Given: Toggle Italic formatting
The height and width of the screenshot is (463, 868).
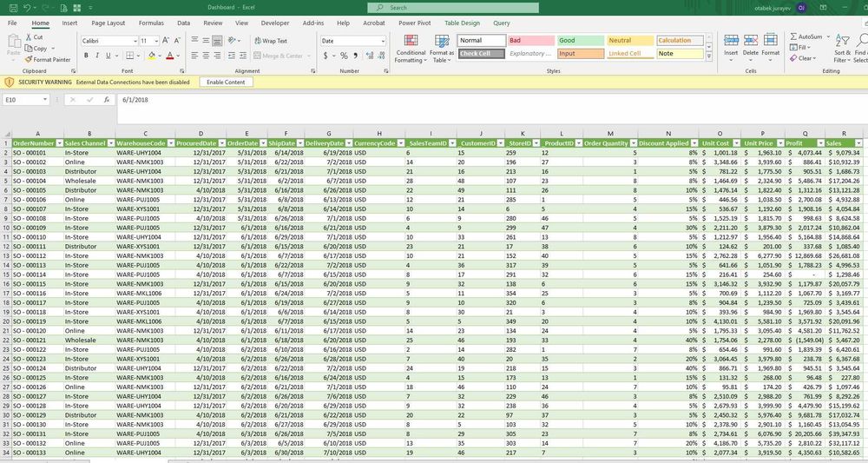Looking at the screenshot, I should click(97, 56).
